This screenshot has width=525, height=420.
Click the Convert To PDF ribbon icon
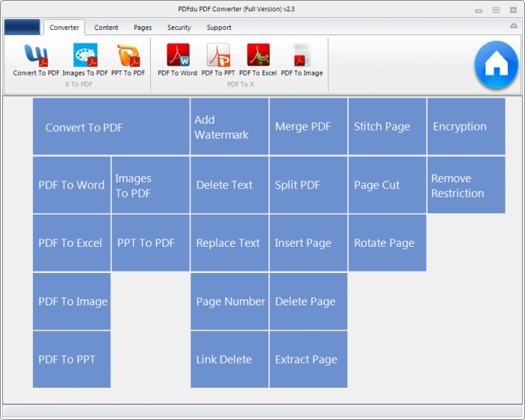36,57
